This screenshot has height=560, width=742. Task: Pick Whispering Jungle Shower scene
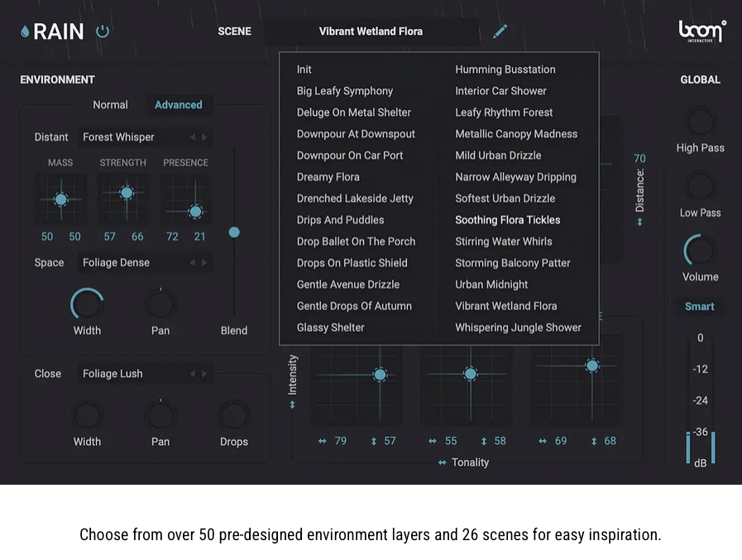518,328
